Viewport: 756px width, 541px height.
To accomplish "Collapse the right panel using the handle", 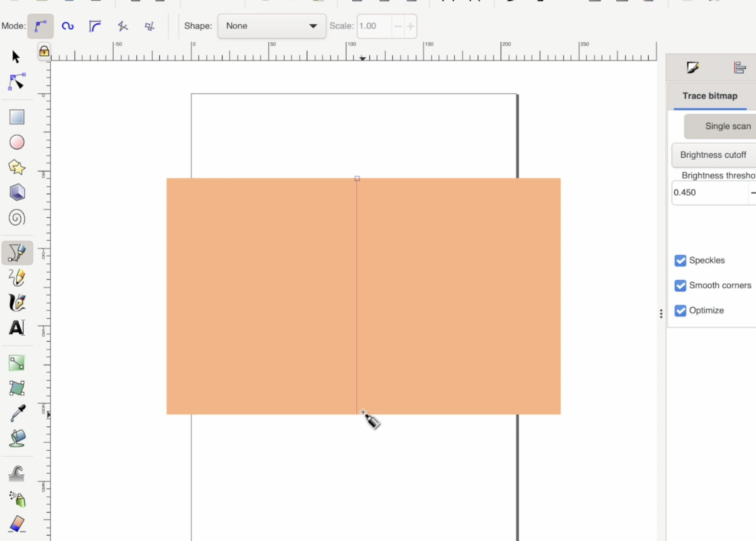I will point(661,313).
